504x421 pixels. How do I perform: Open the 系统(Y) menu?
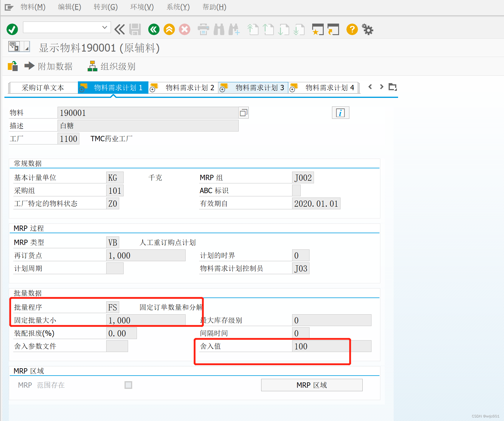(178, 7)
